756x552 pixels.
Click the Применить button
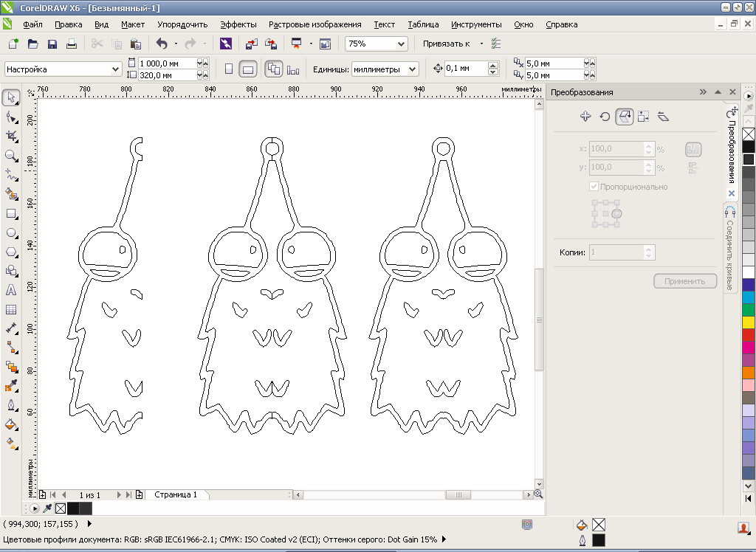(685, 281)
